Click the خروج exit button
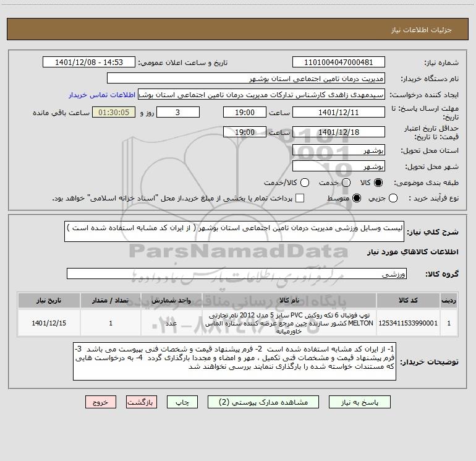The image size is (476, 461). tap(101, 402)
